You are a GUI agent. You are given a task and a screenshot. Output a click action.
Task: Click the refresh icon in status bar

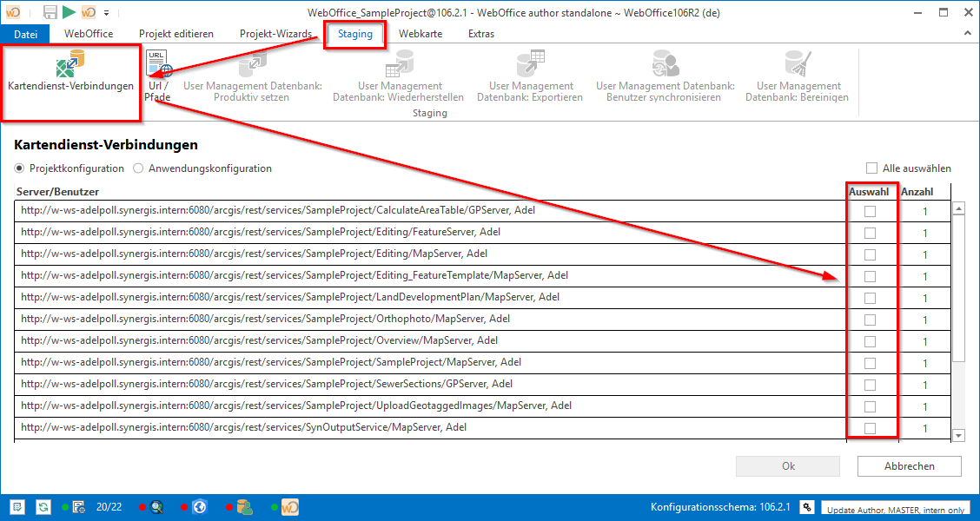[43, 507]
